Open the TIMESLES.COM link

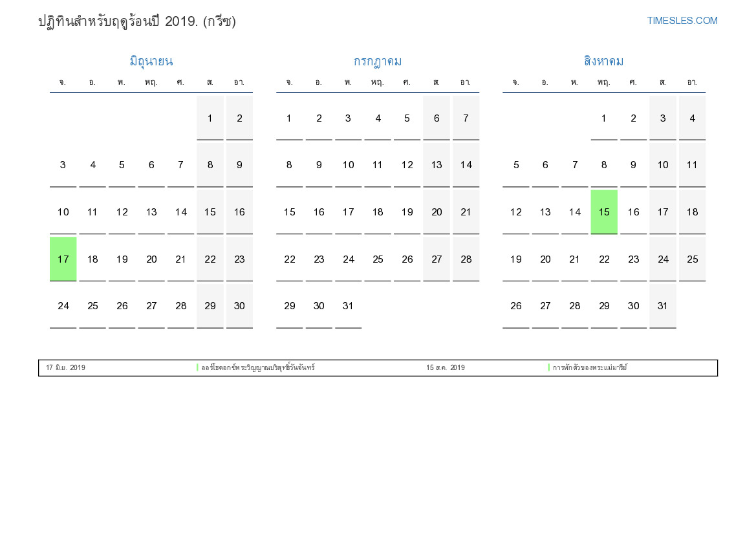(x=682, y=21)
